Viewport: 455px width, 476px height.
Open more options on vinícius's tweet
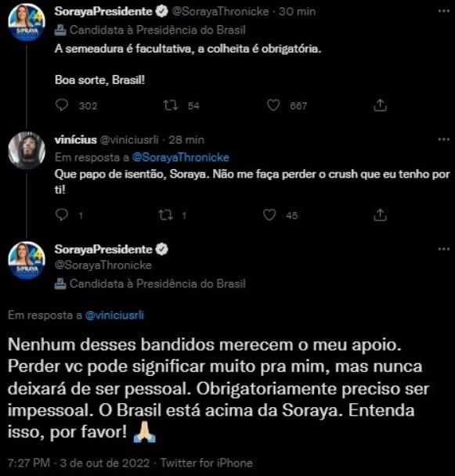coord(444,139)
